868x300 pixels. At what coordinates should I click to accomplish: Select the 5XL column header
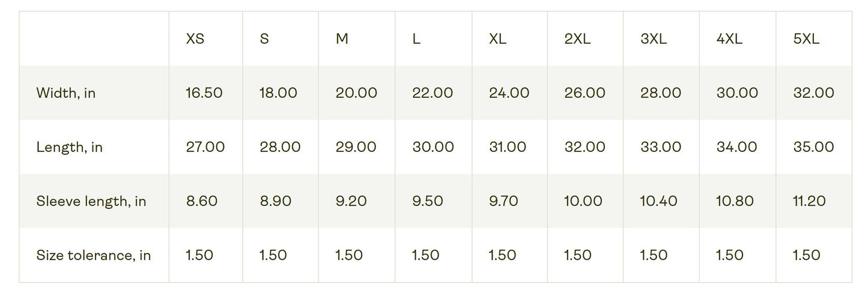[806, 39]
